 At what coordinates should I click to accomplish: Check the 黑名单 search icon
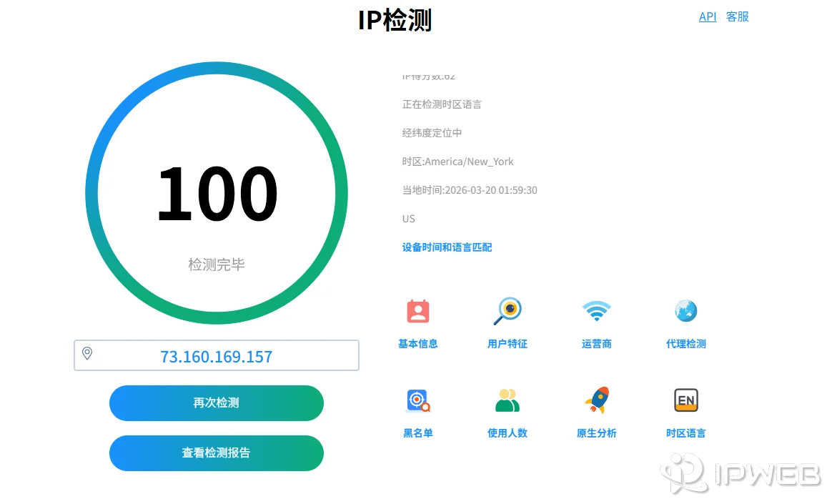pos(417,400)
